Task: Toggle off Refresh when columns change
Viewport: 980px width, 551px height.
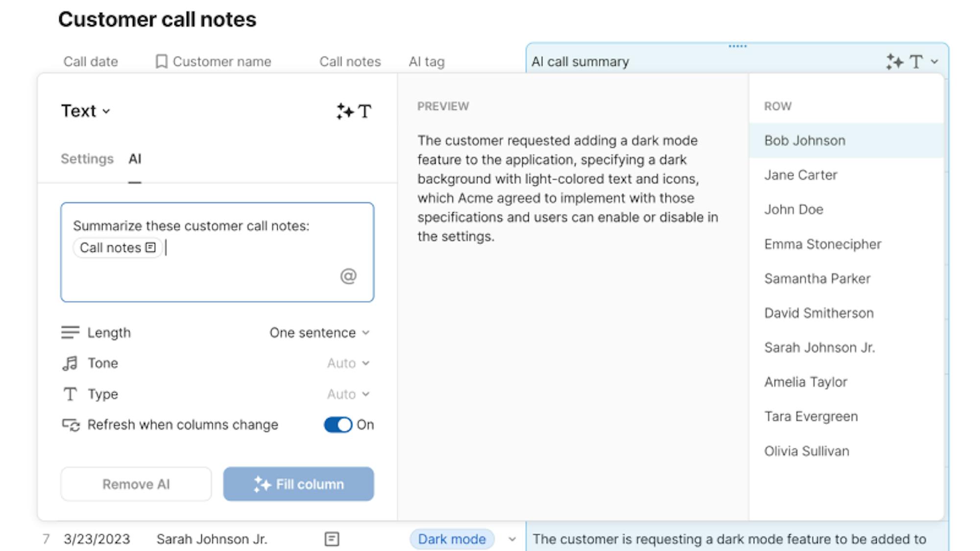Action: pyautogui.click(x=338, y=425)
